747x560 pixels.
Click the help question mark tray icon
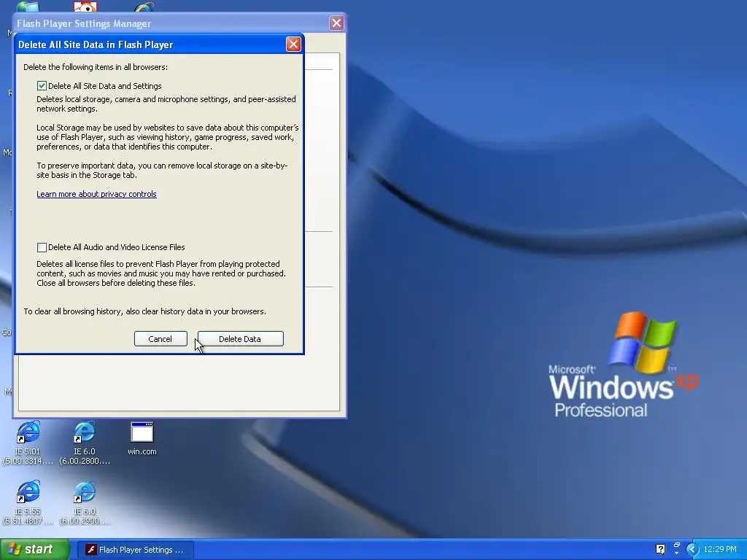point(660,549)
